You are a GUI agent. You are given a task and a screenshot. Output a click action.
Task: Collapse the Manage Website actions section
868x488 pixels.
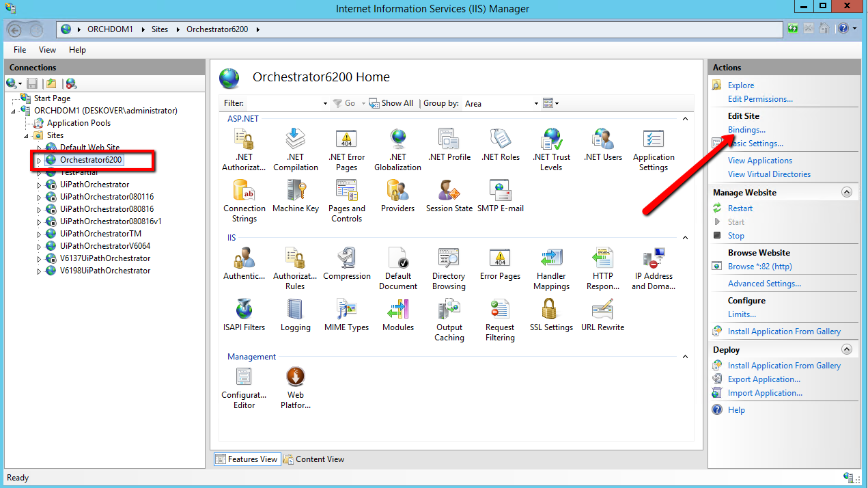click(x=847, y=193)
